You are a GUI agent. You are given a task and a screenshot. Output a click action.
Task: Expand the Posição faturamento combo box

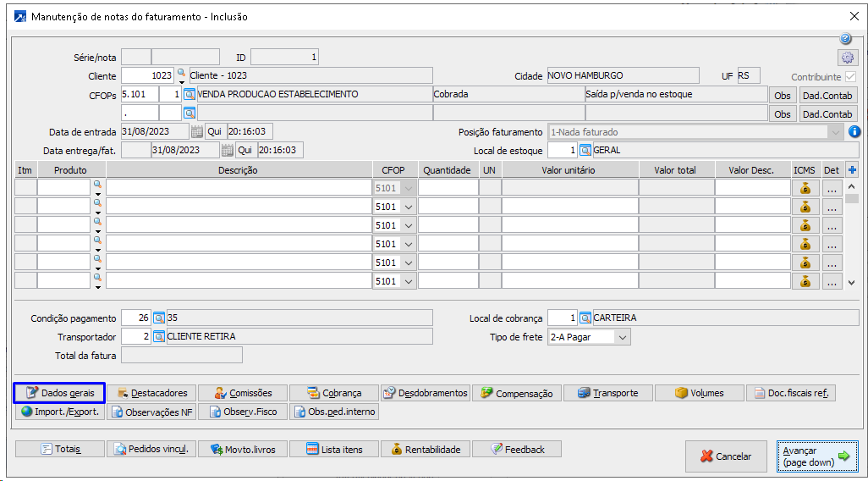click(836, 132)
